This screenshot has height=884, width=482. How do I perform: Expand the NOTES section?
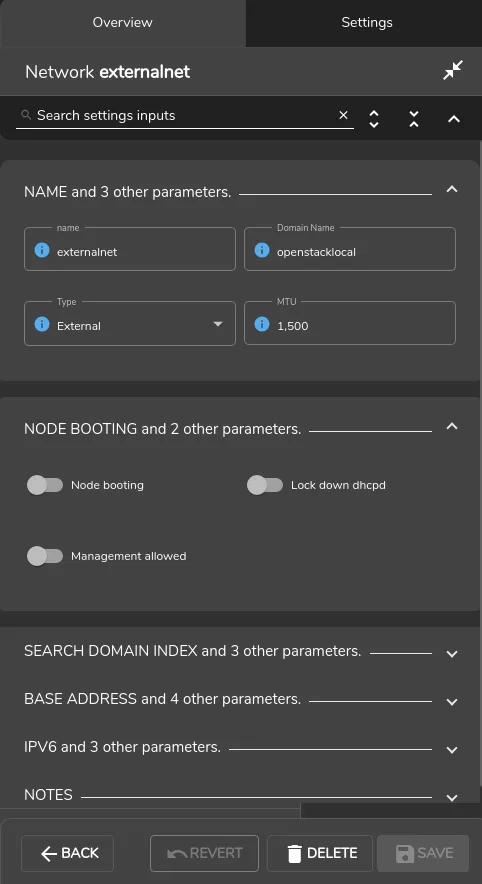coord(452,798)
